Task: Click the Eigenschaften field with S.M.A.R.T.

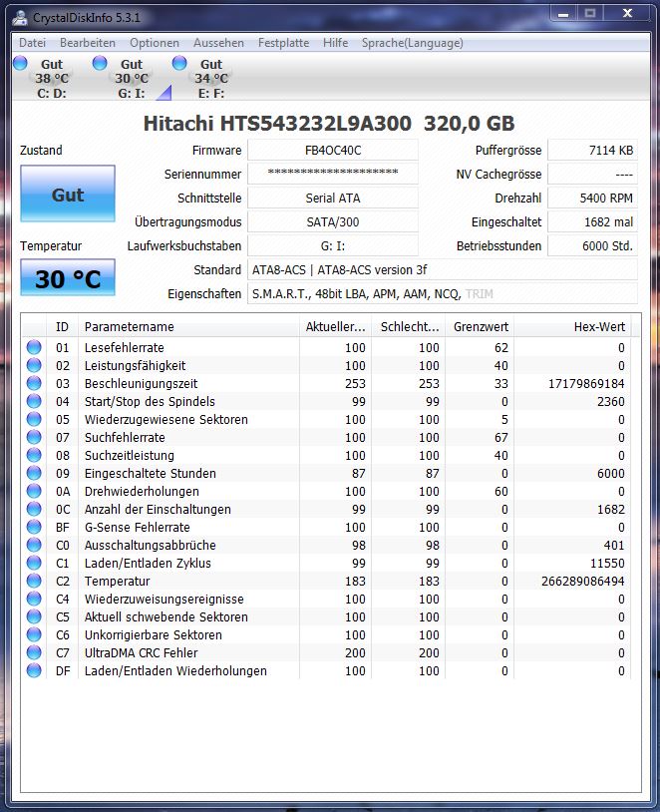Action: click(x=443, y=293)
